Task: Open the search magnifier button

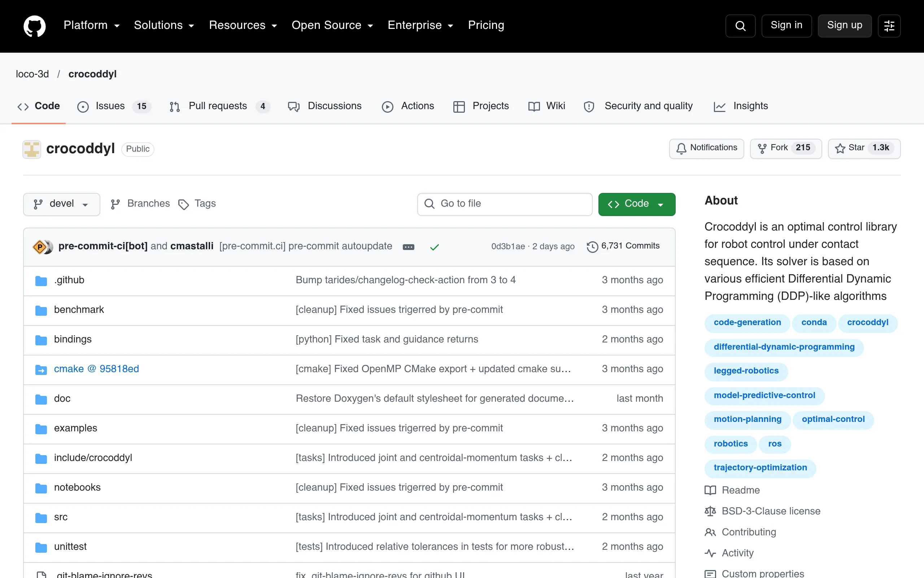Action: (740, 26)
